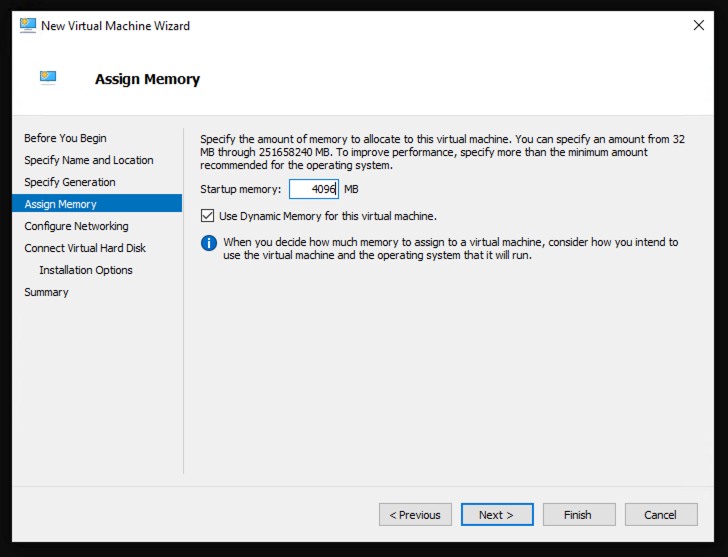Toggle Use Dynamic Memory checkbox
This screenshot has height=557, width=728.
208,215
